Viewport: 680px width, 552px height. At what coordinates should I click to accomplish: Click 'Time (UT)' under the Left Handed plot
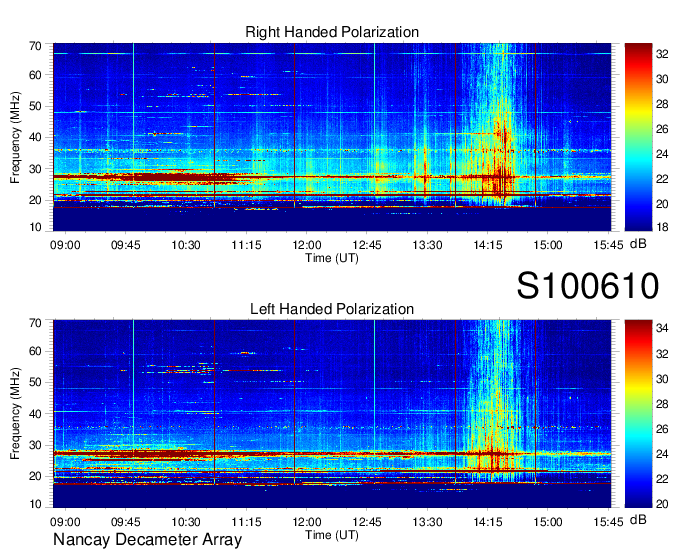coord(332,535)
